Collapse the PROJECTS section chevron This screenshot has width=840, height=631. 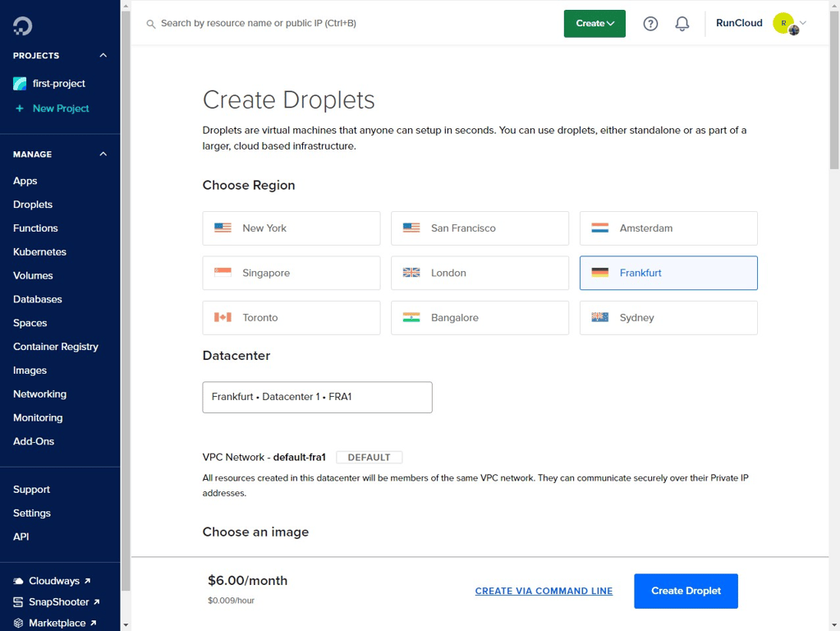click(x=103, y=55)
